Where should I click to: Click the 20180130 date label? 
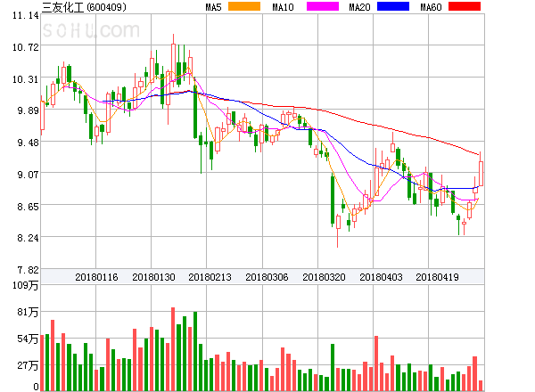pyautogui.click(x=153, y=277)
